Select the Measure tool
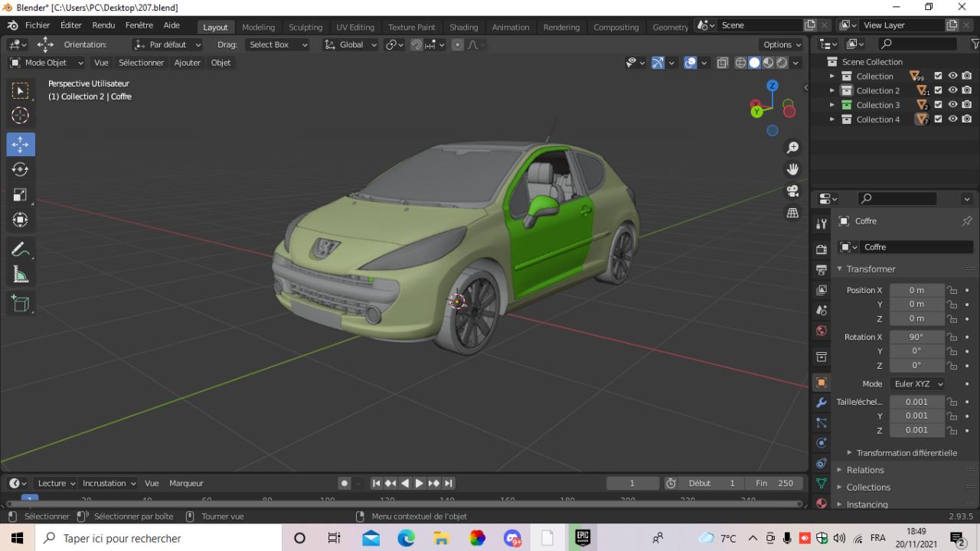 tap(21, 275)
